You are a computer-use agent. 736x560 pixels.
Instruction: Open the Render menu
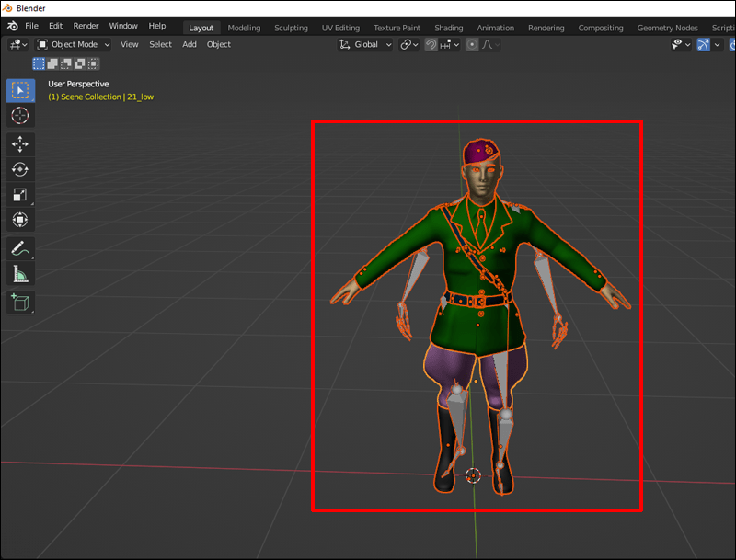[x=86, y=26]
